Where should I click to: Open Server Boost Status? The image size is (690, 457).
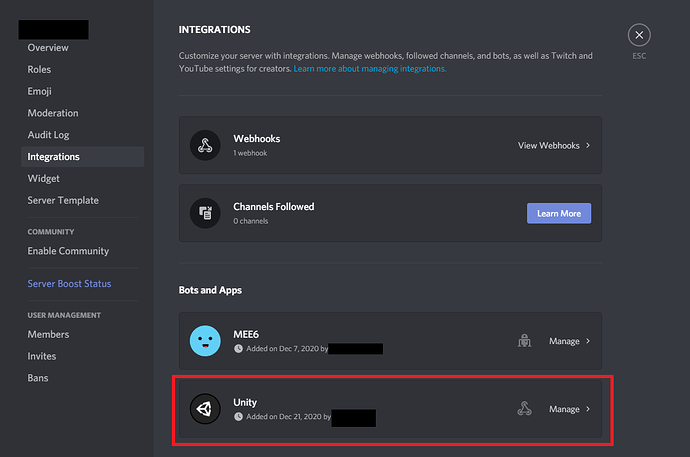point(69,284)
